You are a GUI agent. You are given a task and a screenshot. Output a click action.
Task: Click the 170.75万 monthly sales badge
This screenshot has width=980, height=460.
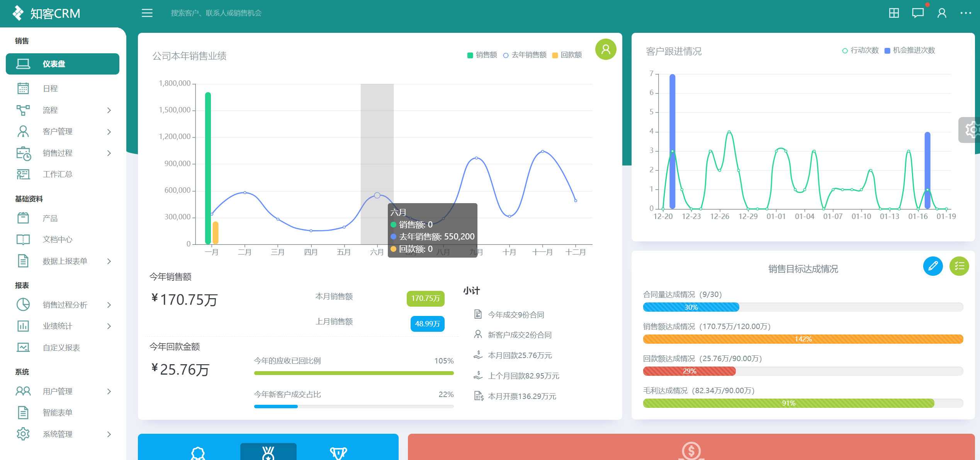(x=425, y=299)
